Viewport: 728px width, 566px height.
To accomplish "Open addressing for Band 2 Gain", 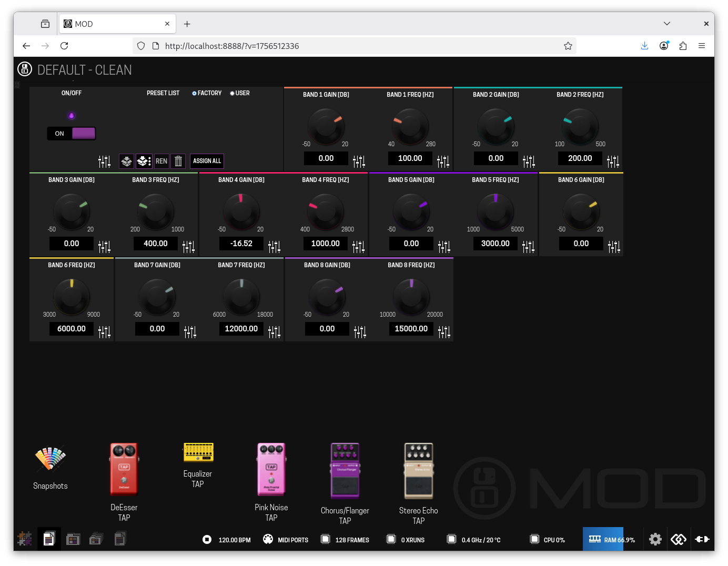I will coord(529,161).
